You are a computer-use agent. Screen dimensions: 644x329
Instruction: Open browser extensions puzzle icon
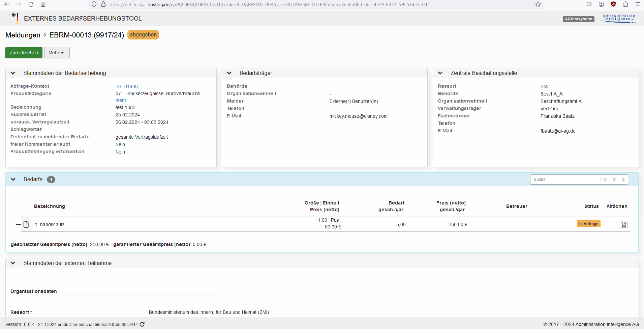tap(625, 4)
